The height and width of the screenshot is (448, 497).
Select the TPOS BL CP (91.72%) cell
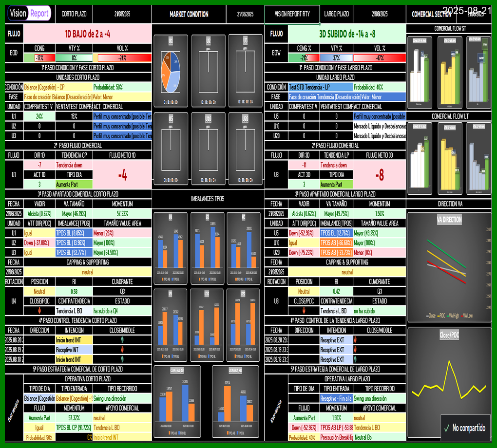pos(74,428)
